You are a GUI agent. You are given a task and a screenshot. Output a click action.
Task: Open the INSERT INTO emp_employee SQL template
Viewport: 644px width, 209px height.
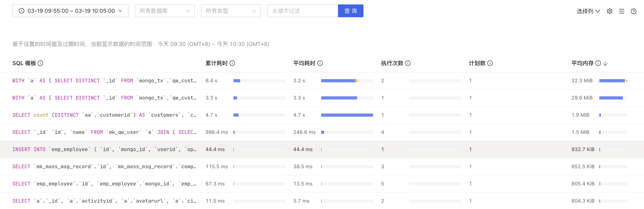point(104,149)
